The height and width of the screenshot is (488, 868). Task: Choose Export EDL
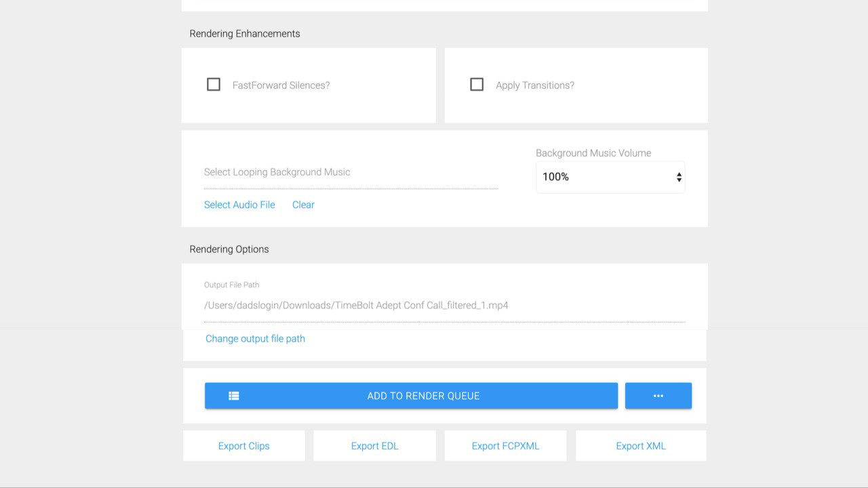(x=374, y=446)
